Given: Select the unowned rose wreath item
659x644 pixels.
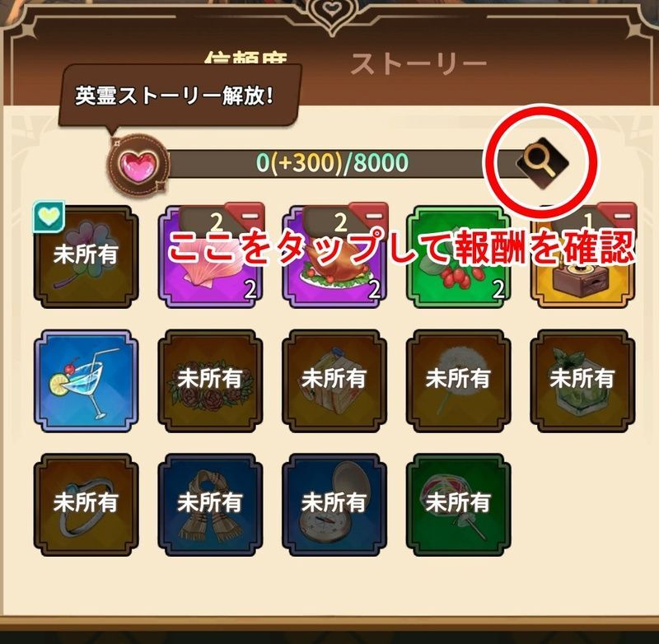Looking at the screenshot, I should [210, 381].
